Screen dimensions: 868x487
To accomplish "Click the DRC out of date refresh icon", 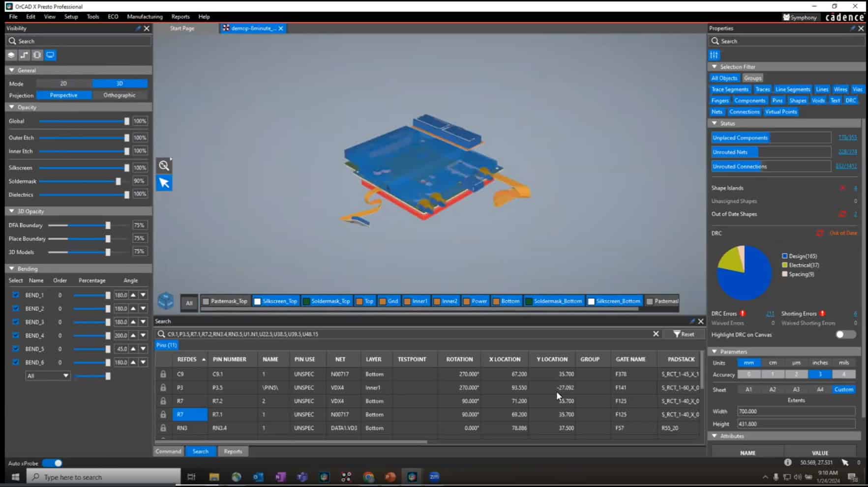I will 820,233.
